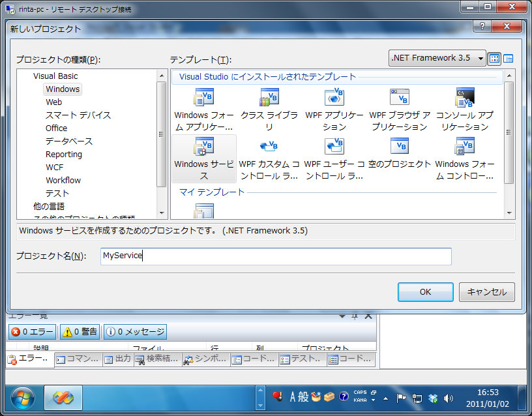Click the Action Center flag icon
This screenshot has width=532, height=416.
click(x=402, y=398)
